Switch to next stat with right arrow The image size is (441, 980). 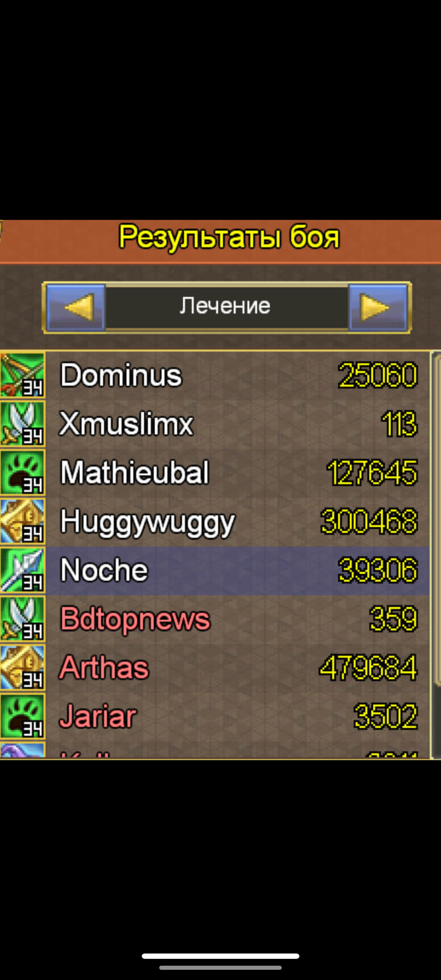378,307
